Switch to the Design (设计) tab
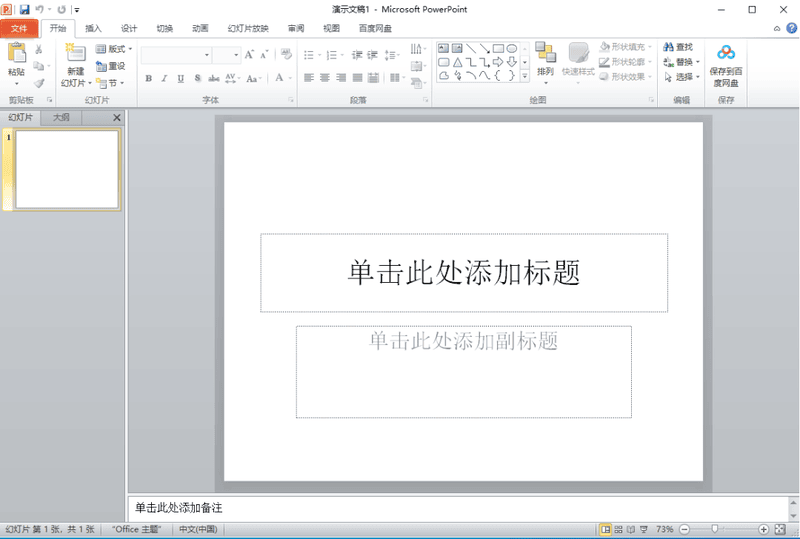 (129, 29)
